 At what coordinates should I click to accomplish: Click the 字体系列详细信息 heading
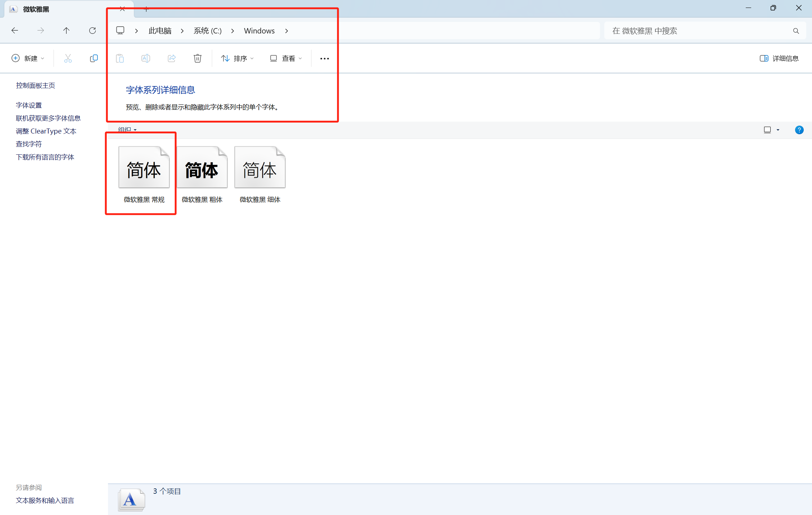pyautogui.click(x=161, y=90)
